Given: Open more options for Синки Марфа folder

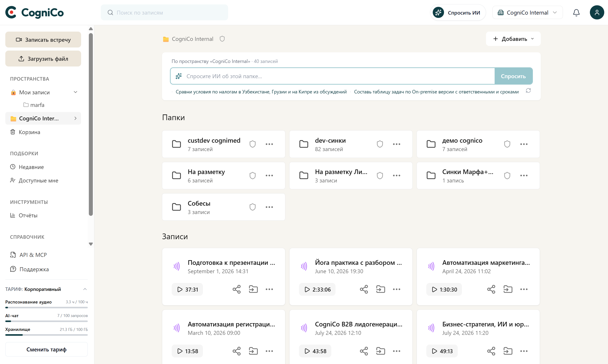Looking at the screenshot, I should [524, 175].
